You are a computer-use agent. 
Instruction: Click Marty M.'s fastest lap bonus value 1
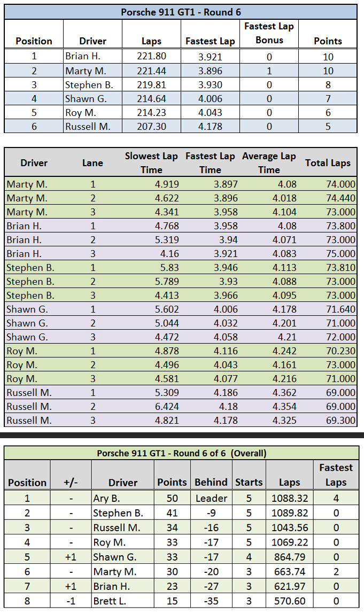(x=269, y=71)
